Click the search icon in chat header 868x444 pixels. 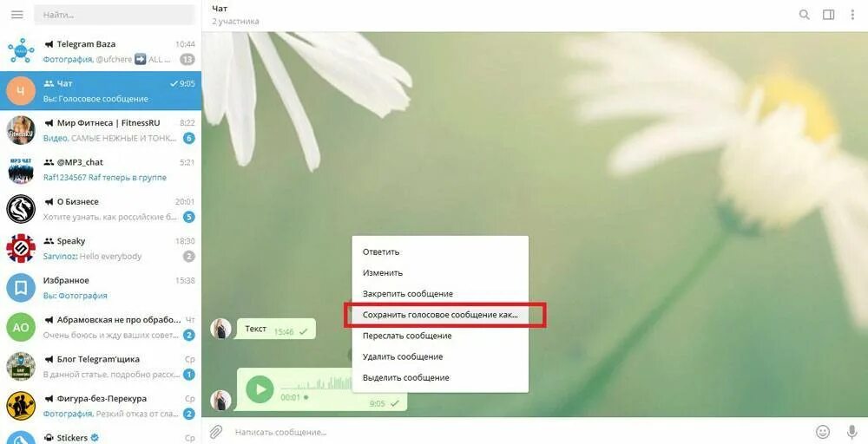(x=805, y=15)
